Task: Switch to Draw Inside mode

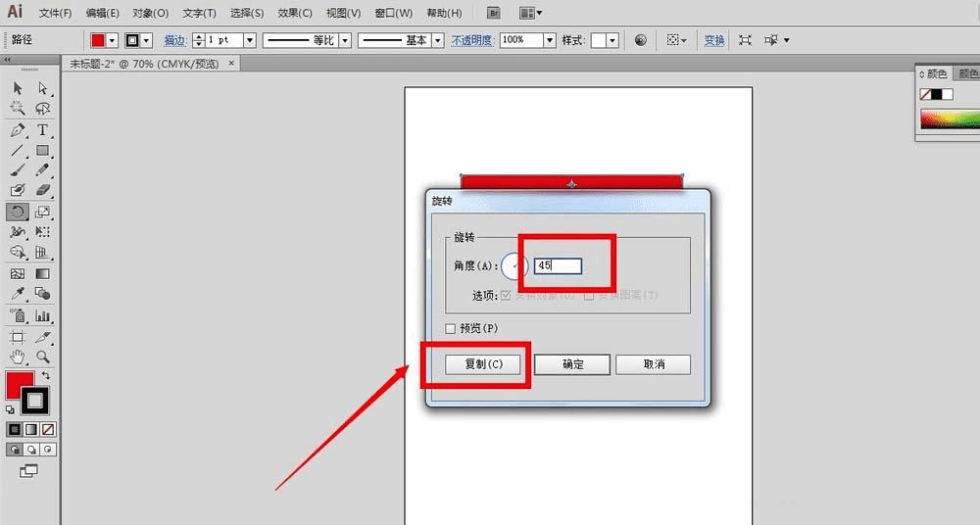Action: click(x=48, y=450)
